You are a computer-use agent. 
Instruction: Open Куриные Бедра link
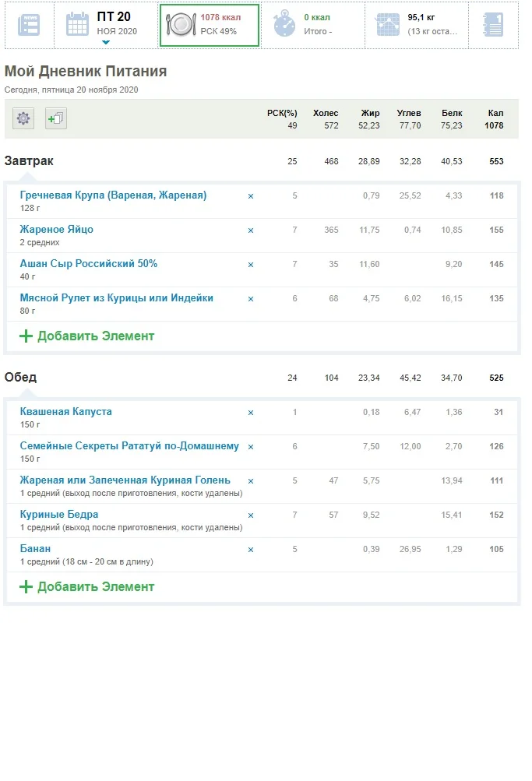[x=58, y=515]
